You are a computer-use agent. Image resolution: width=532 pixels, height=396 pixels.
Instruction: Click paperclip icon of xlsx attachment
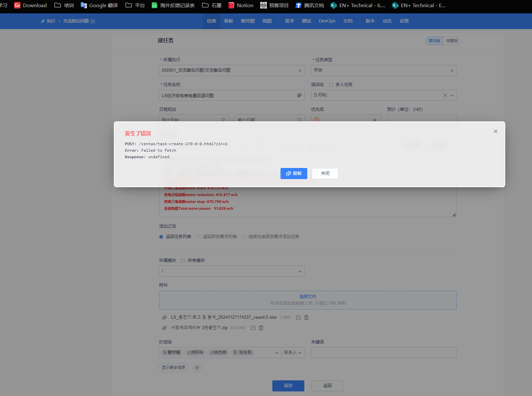[164, 317]
